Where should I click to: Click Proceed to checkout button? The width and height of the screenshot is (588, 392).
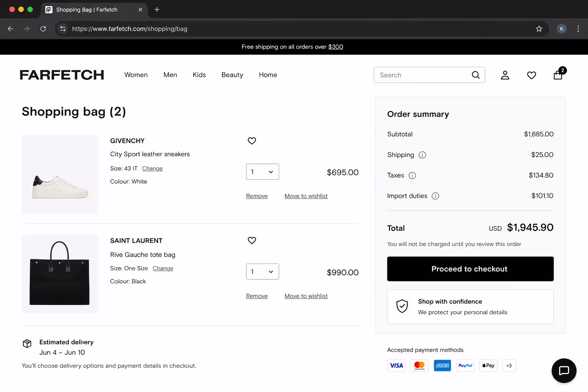[x=470, y=269]
